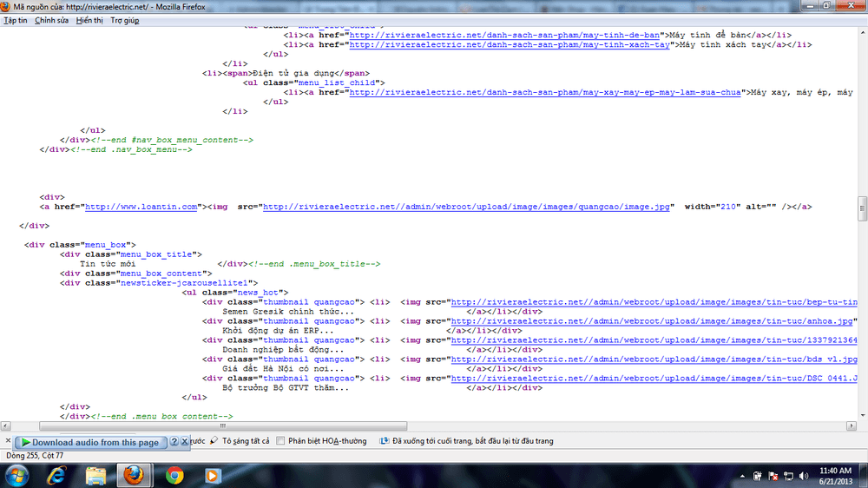Click the vertical scrollbar thumb

[x=863, y=208]
